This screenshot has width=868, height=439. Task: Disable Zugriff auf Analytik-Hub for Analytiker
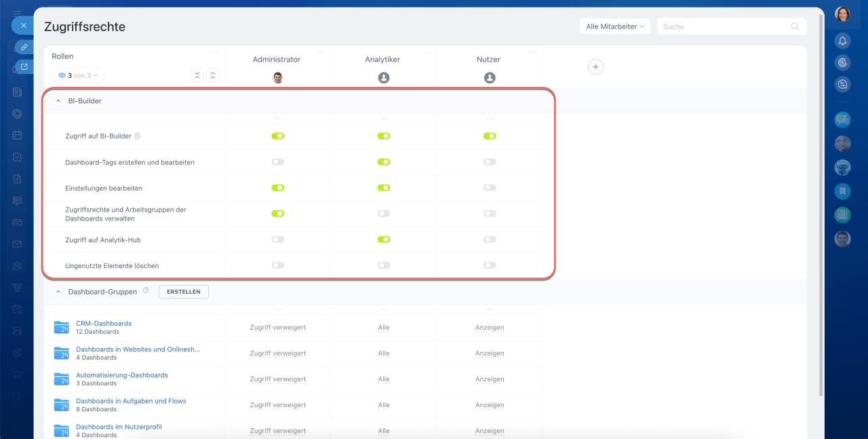[384, 240]
